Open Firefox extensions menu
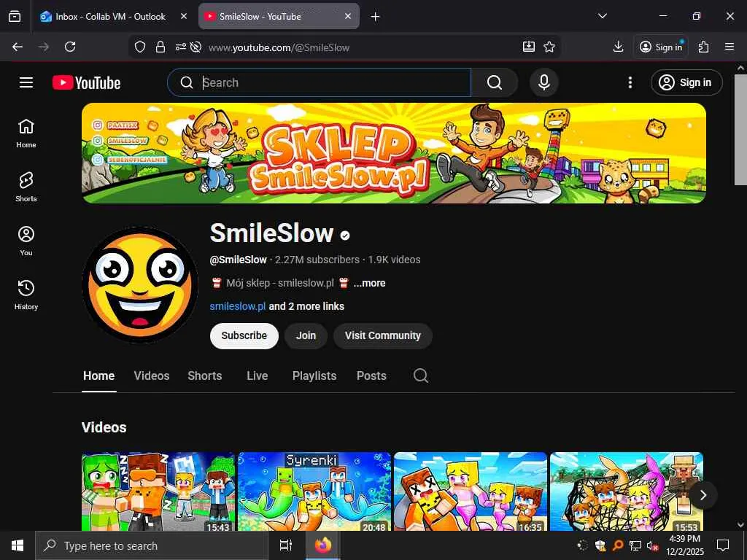The image size is (747, 560). click(703, 47)
